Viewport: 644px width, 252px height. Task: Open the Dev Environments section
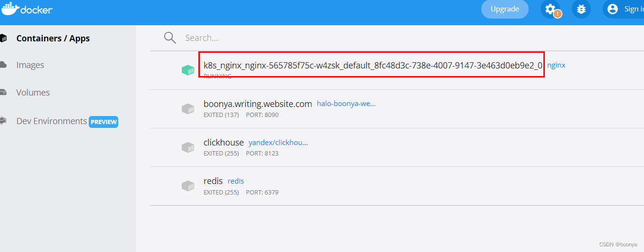[51, 121]
